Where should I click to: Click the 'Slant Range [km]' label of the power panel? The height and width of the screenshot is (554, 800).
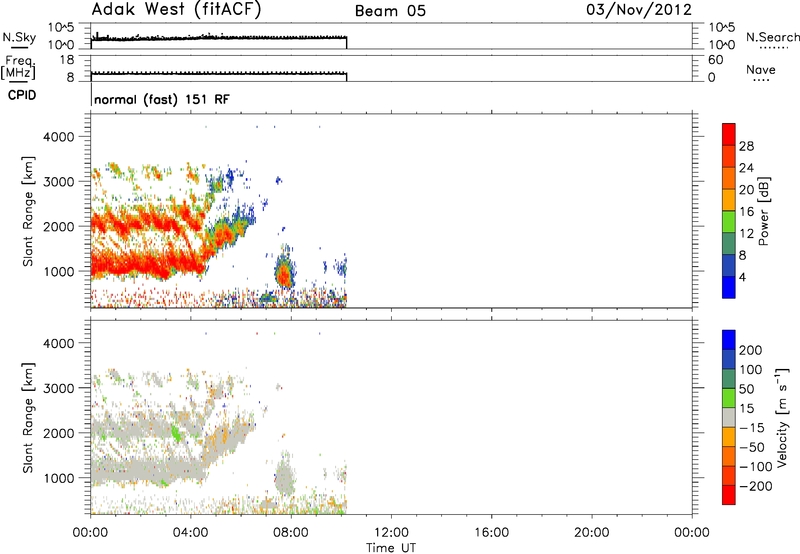pos(28,212)
